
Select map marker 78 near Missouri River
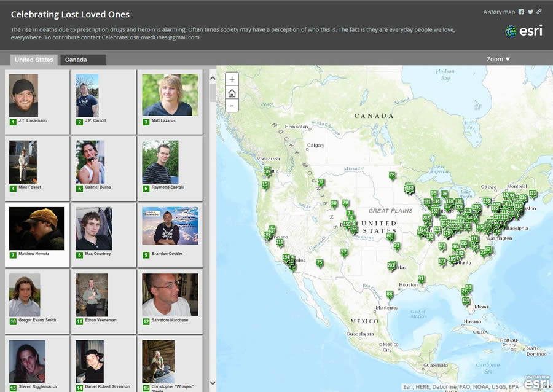pyautogui.click(x=392, y=176)
